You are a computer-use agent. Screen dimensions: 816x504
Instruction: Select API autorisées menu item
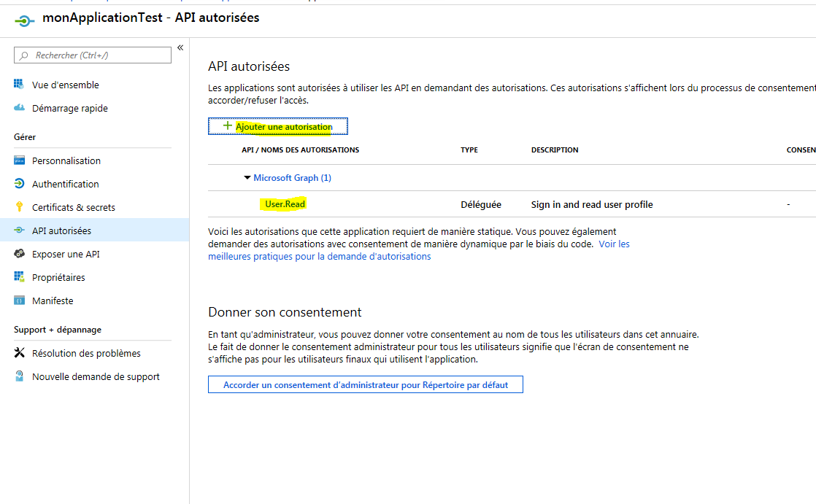coord(94,230)
